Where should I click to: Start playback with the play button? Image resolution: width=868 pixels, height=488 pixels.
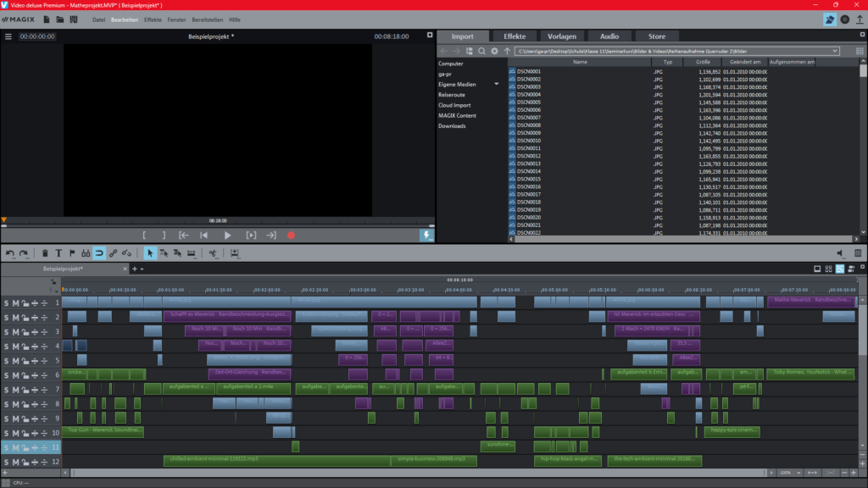[x=227, y=236]
